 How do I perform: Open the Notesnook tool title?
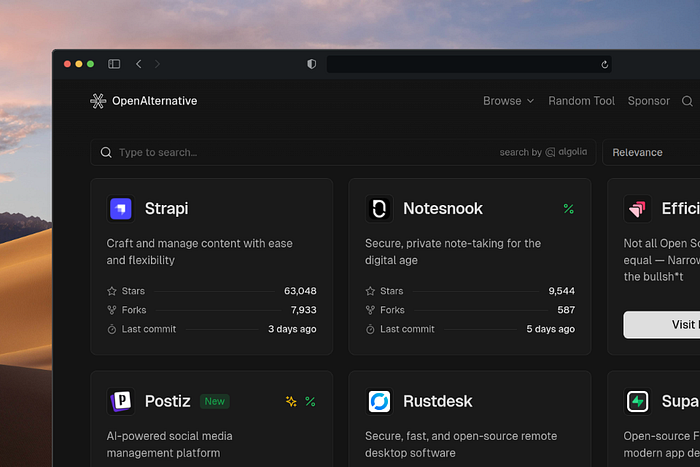pos(443,208)
